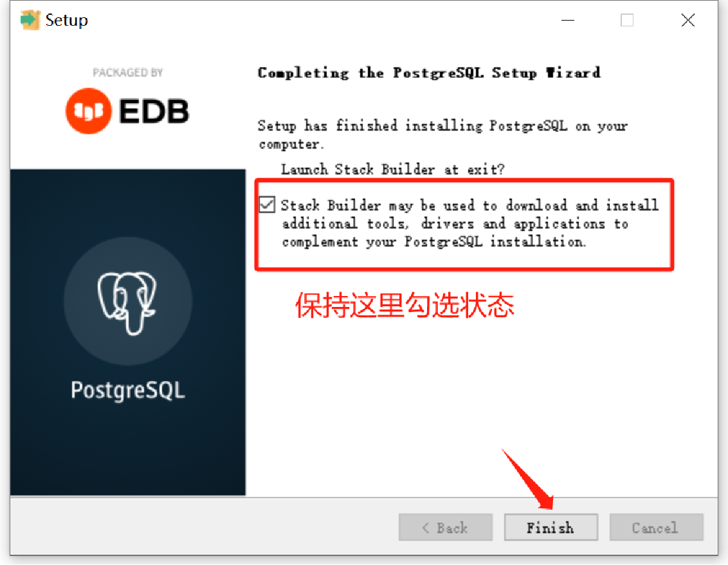
Task: Click the disabled maximize button
Action: pyautogui.click(x=627, y=20)
